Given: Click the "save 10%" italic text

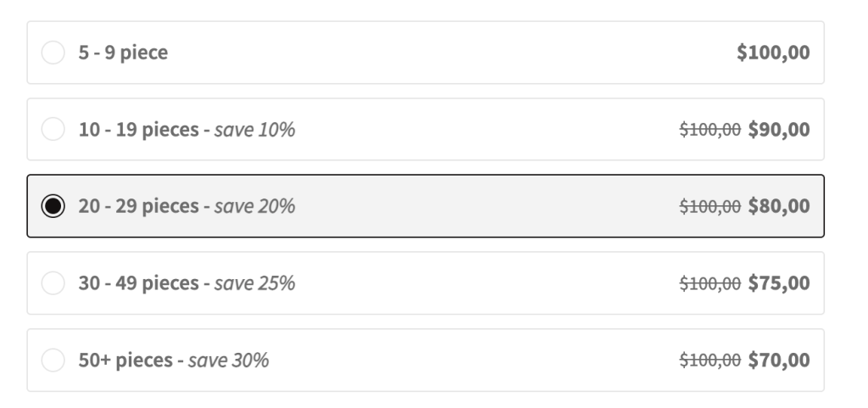Looking at the screenshot, I should (254, 130).
